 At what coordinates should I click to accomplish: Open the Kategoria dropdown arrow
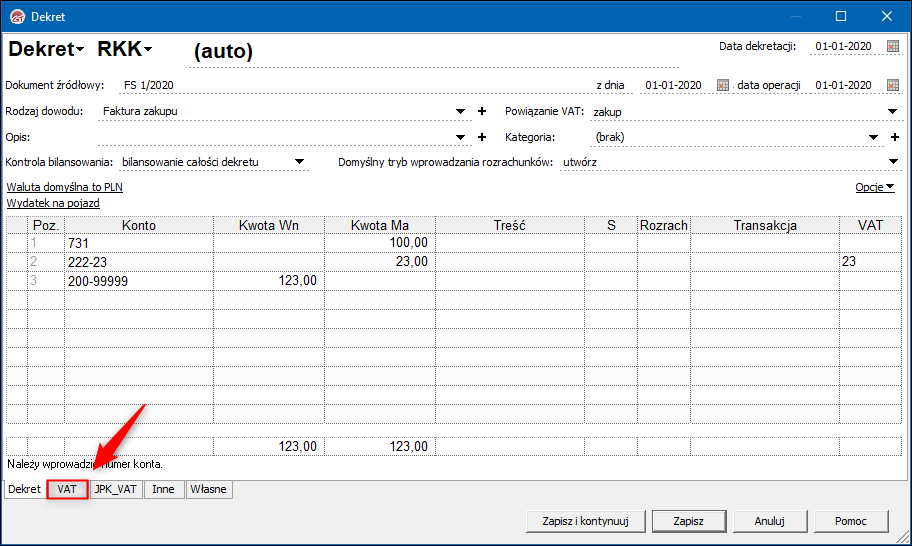click(873, 137)
